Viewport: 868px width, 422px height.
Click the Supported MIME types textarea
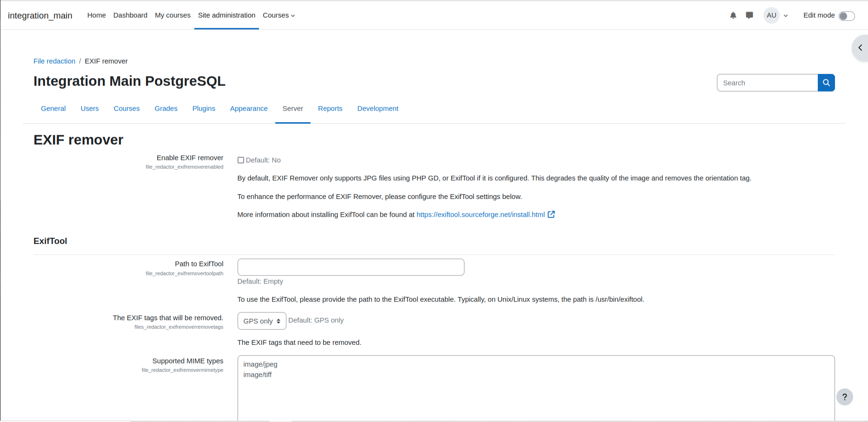pyautogui.click(x=536, y=388)
